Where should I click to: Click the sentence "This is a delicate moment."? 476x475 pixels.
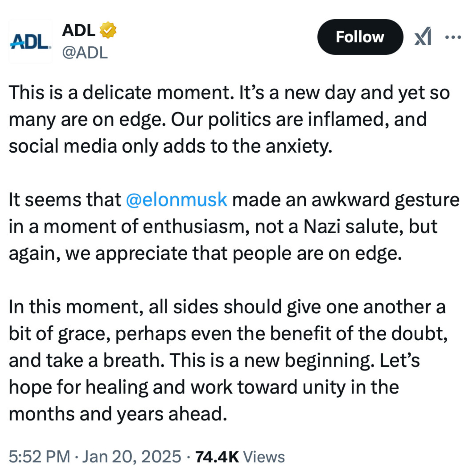[x=121, y=93]
